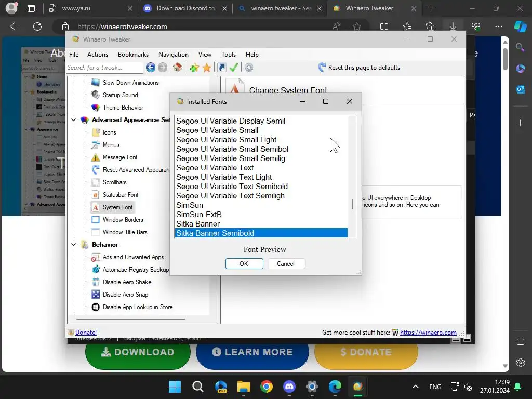Open the File menu
This screenshot has width=532, height=399.
pyautogui.click(x=74, y=54)
